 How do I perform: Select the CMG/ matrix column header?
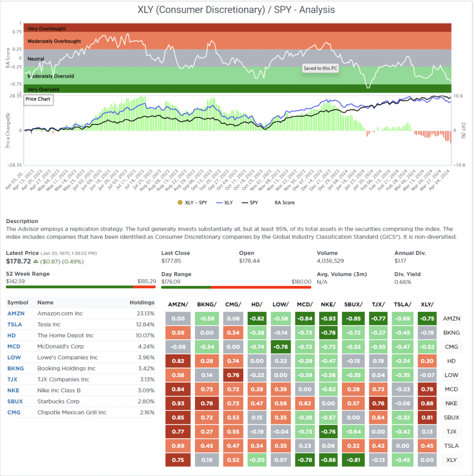[233, 304]
